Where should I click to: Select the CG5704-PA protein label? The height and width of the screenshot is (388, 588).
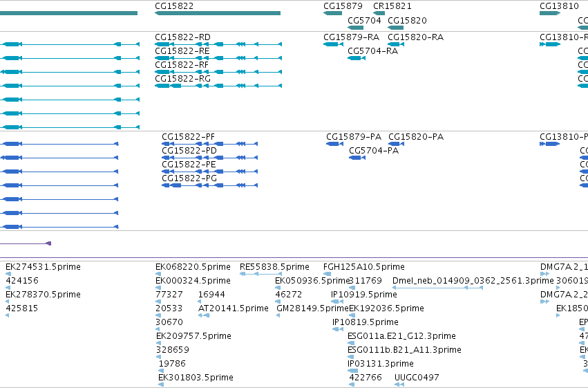[374, 151]
